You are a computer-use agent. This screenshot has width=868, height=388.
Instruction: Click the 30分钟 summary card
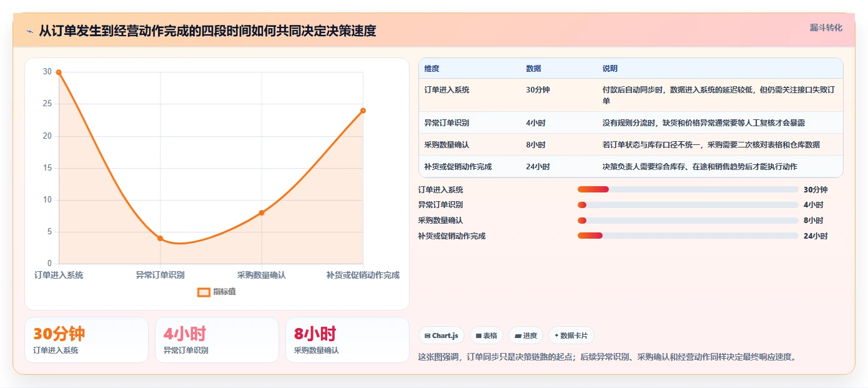click(x=86, y=340)
